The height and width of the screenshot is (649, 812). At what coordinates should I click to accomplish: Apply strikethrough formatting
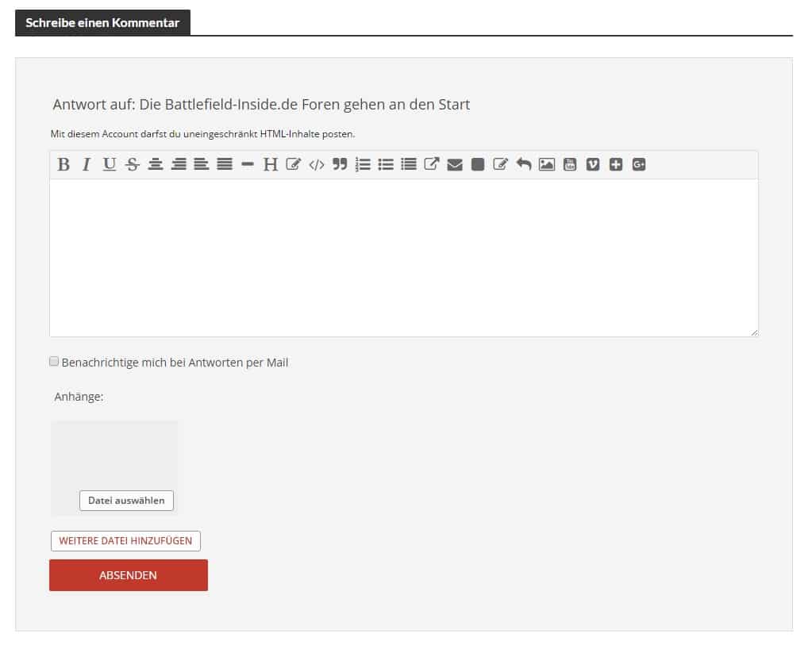(133, 164)
